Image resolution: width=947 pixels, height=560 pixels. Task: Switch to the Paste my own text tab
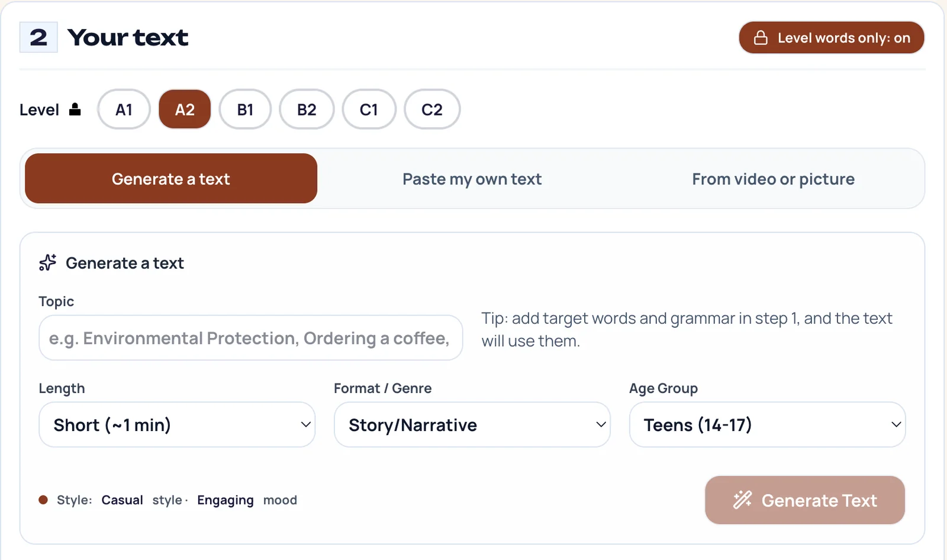(x=472, y=179)
